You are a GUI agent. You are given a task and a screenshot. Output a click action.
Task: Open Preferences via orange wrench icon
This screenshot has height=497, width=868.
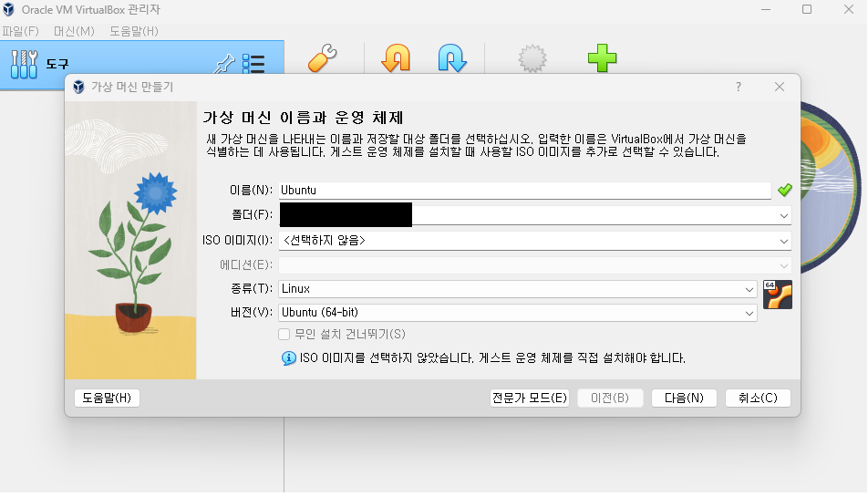(322, 58)
